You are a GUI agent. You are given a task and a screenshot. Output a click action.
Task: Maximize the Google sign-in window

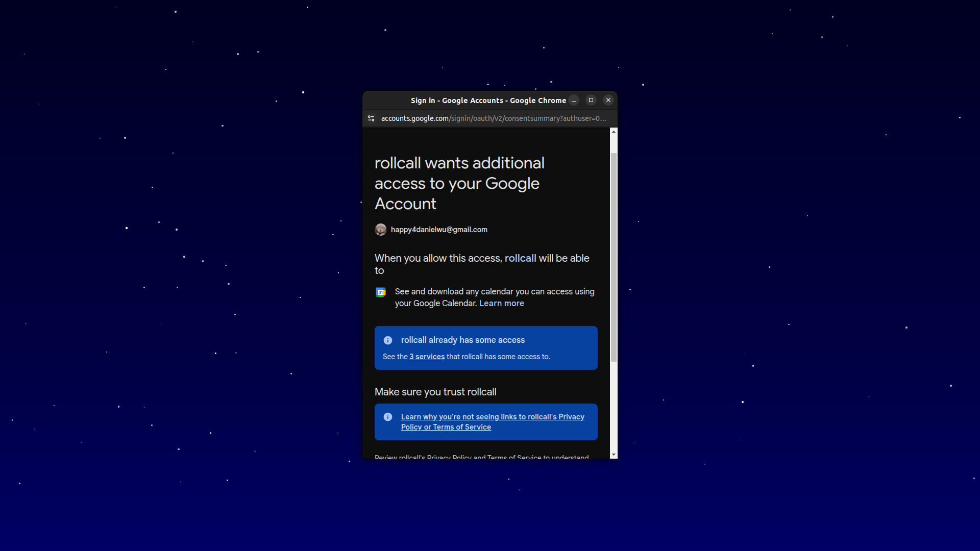point(591,101)
